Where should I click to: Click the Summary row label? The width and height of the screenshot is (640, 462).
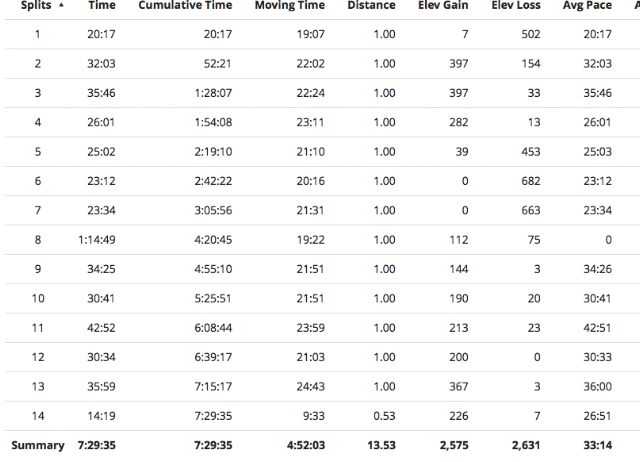[37, 446]
